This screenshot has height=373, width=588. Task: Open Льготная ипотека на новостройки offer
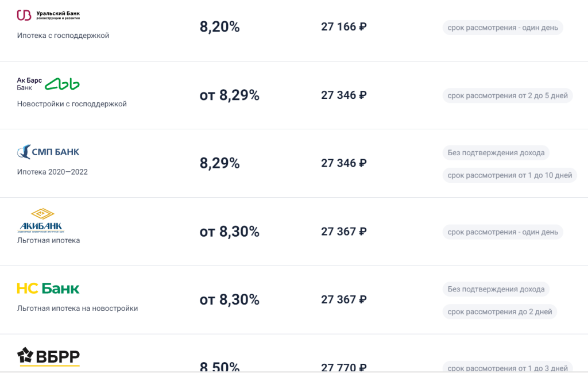pos(78,309)
